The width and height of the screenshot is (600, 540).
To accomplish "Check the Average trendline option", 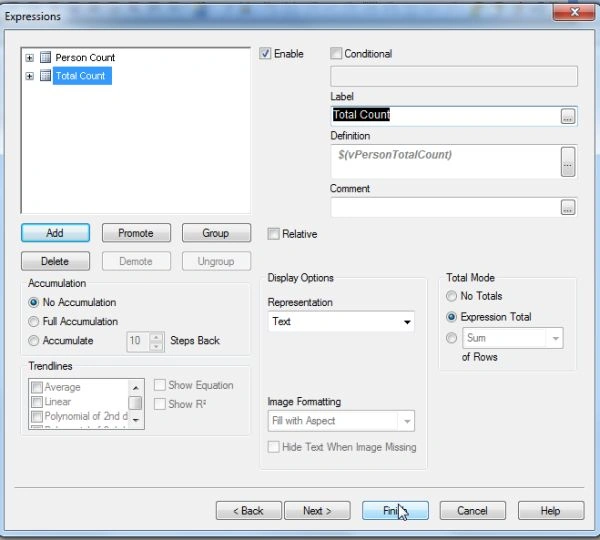I will 37,387.
